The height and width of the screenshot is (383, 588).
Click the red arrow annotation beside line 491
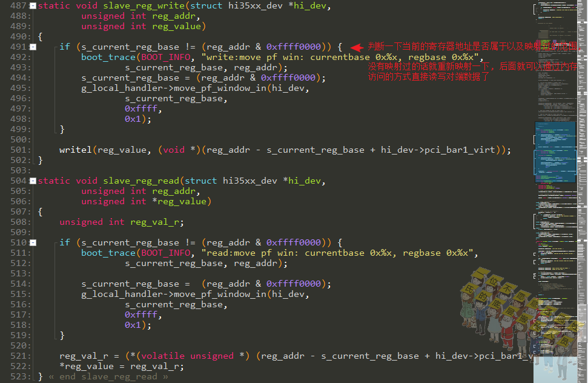(357, 47)
